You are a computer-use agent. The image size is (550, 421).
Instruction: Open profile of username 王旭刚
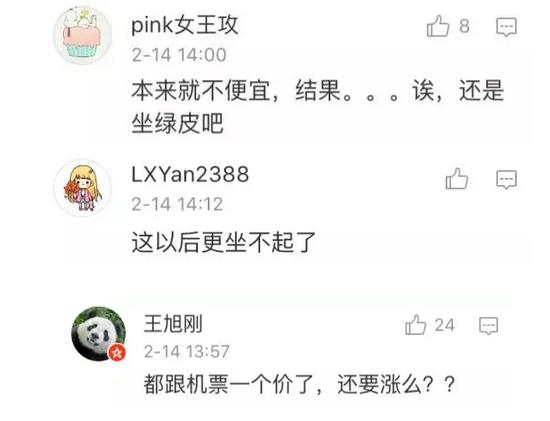coord(173,323)
